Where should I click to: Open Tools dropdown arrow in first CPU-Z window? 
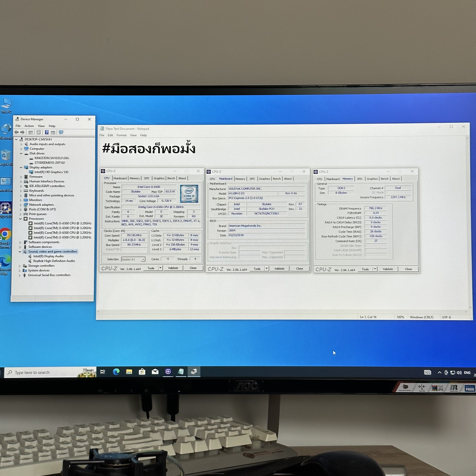(160, 268)
